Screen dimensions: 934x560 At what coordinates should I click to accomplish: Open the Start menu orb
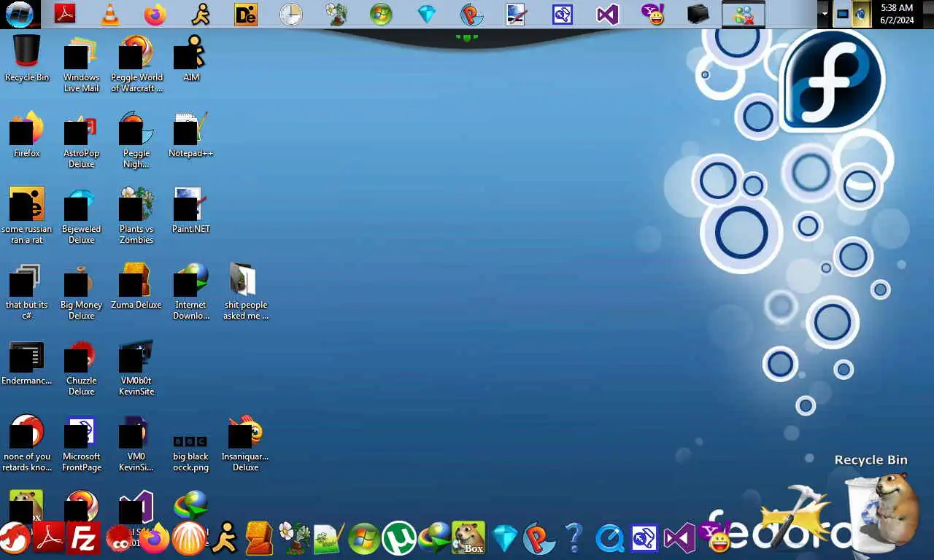[19, 14]
